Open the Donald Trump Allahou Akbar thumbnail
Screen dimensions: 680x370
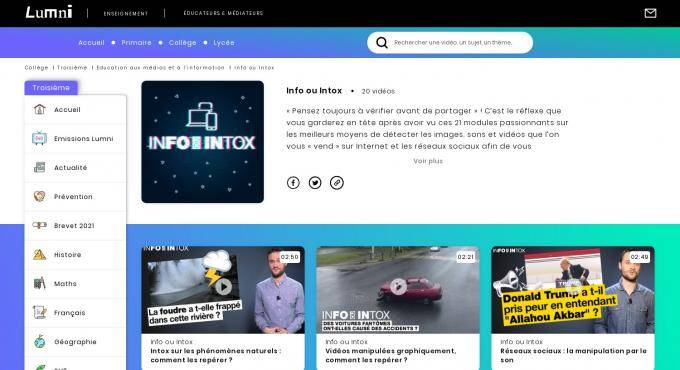coord(573,290)
